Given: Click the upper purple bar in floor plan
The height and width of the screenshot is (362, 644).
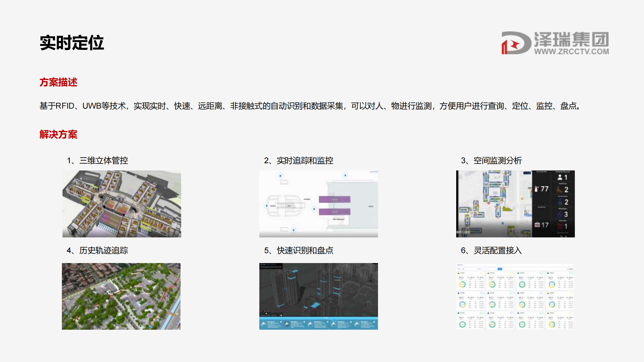Looking at the screenshot, I should coord(335,199).
